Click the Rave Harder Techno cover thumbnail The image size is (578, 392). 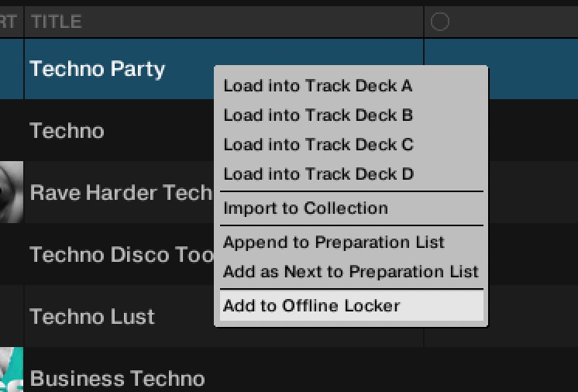point(11,192)
